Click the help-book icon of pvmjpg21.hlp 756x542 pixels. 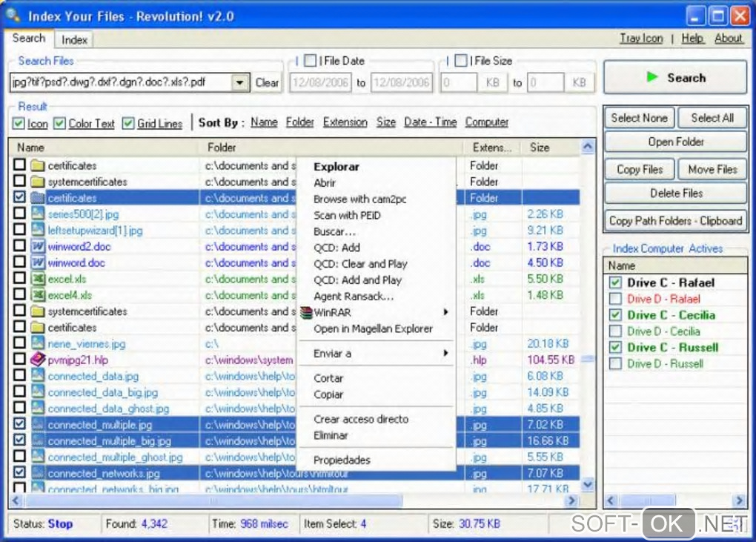tap(38, 360)
